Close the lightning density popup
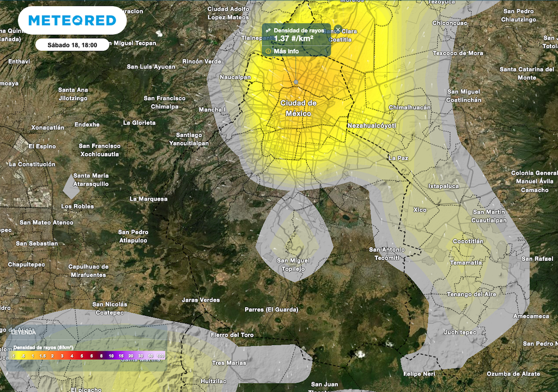The width and height of the screenshot is (558, 392). [x=338, y=29]
